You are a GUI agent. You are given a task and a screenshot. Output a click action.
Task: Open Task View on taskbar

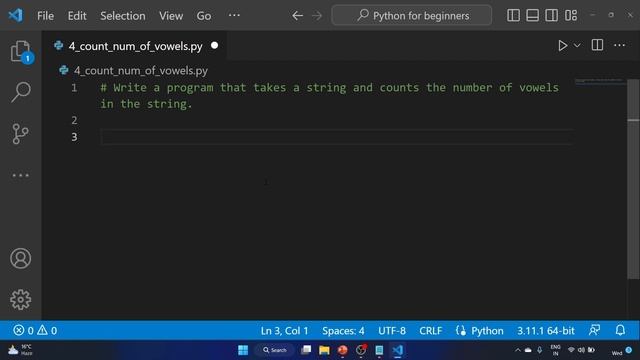coord(306,350)
